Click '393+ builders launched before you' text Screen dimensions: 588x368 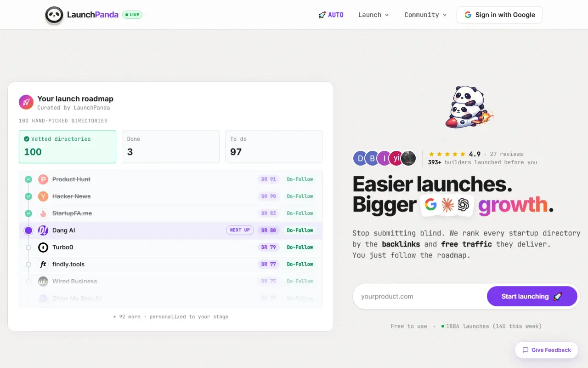click(482, 162)
